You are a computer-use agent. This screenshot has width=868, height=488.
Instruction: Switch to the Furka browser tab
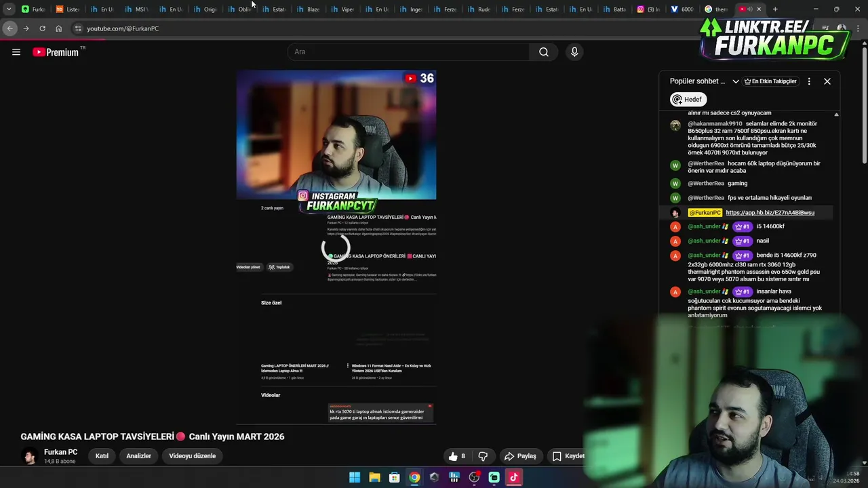click(x=33, y=9)
